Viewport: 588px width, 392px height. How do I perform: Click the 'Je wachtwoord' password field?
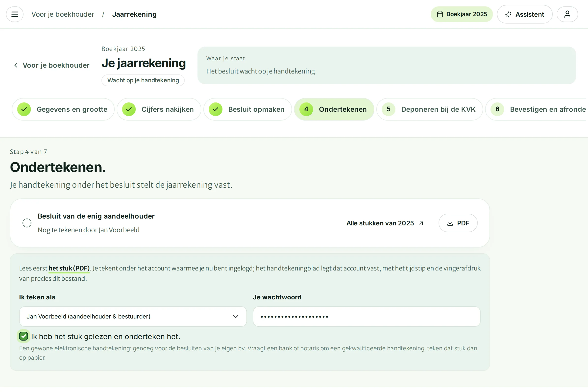coord(367,317)
